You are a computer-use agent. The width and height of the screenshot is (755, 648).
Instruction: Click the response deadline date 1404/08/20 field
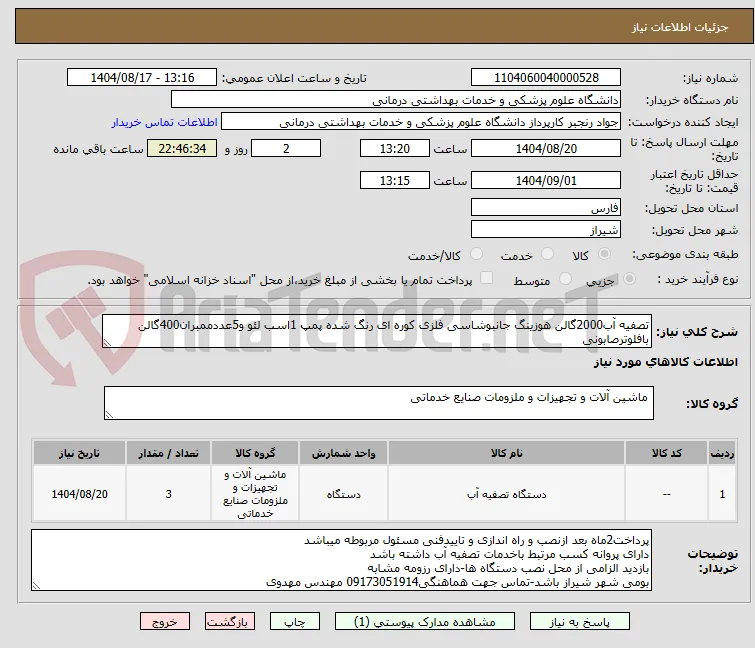click(546, 148)
